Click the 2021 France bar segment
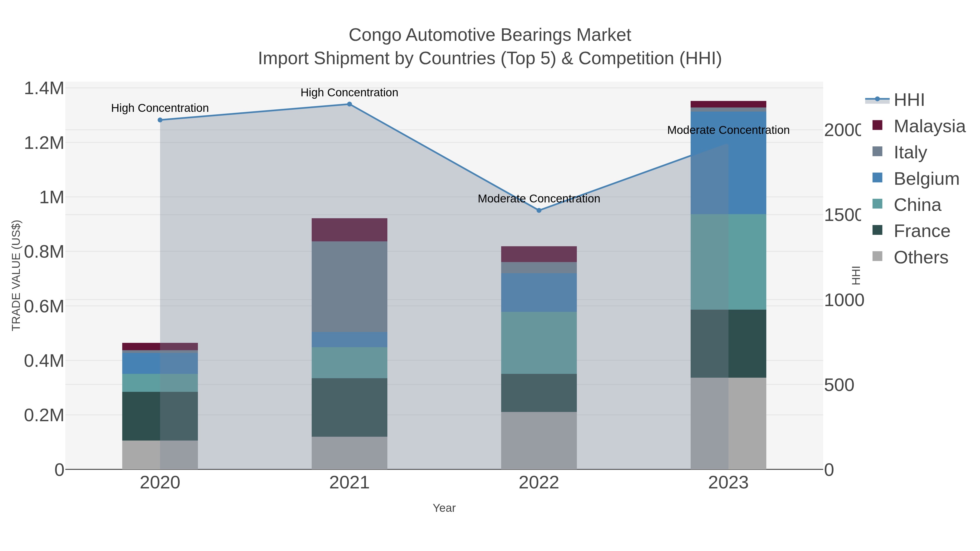The height and width of the screenshot is (551, 980). (350, 408)
